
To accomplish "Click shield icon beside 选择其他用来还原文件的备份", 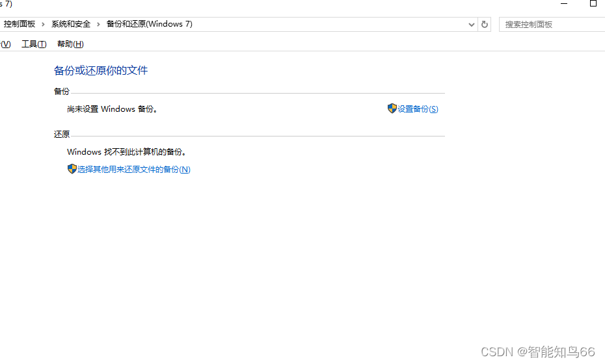I will click(x=72, y=169).
